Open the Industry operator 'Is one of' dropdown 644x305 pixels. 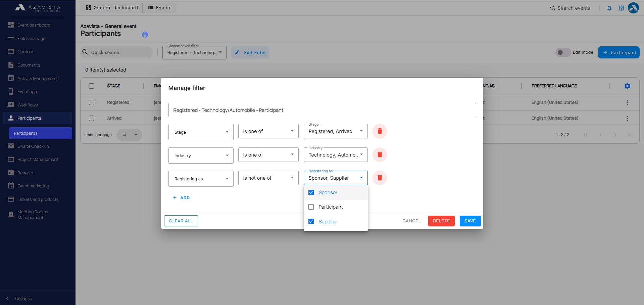tap(268, 155)
